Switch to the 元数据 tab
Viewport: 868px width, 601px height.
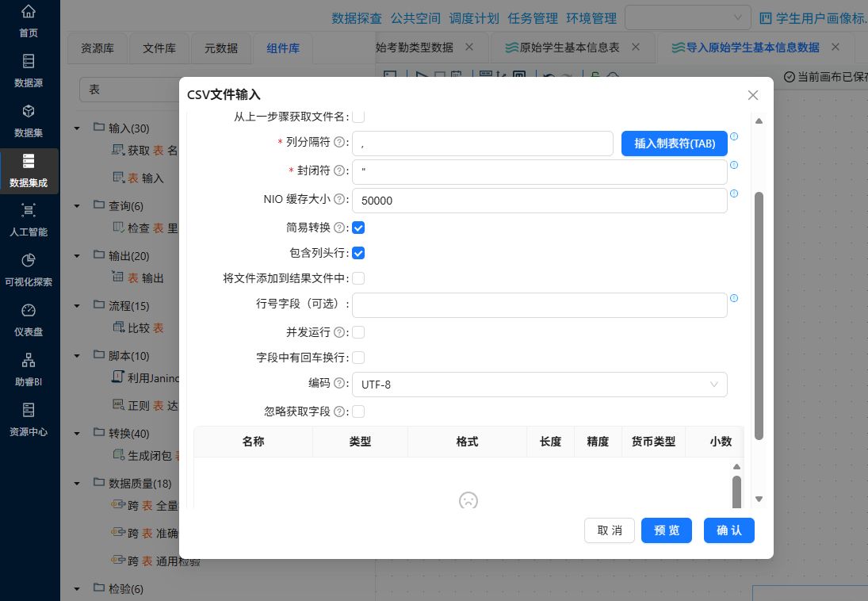coord(221,48)
